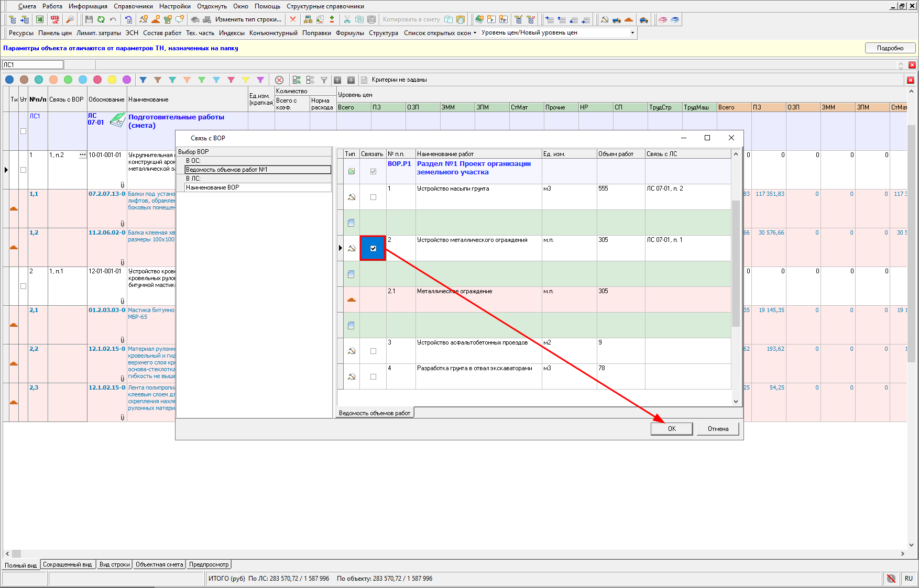This screenshot has width=919, height=588.
Task: Click the magnifying glass search icon
Action: pos(69,19)
